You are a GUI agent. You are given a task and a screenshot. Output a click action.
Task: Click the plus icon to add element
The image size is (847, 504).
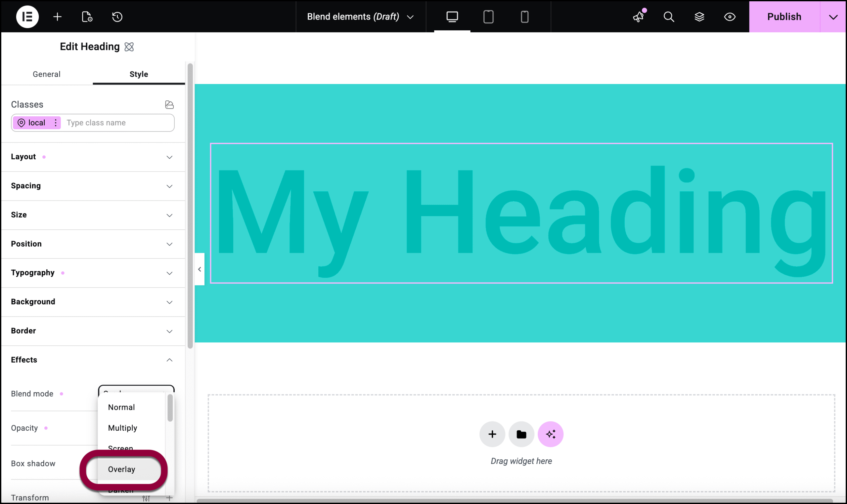pyautogui.click(x=58, y=17)
